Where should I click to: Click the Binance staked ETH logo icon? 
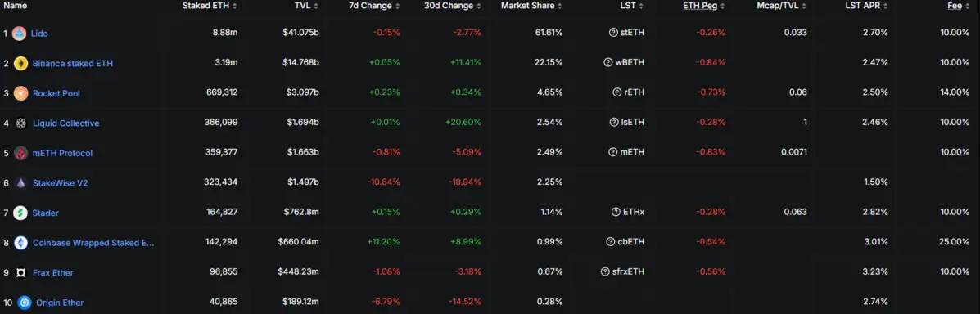point(20,63)
